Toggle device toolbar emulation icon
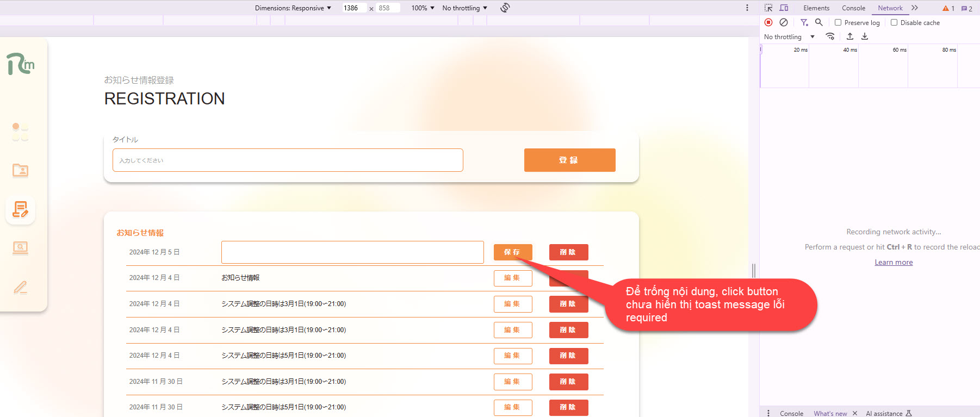This screenshot has width=980, height=417. click(784, 8)
